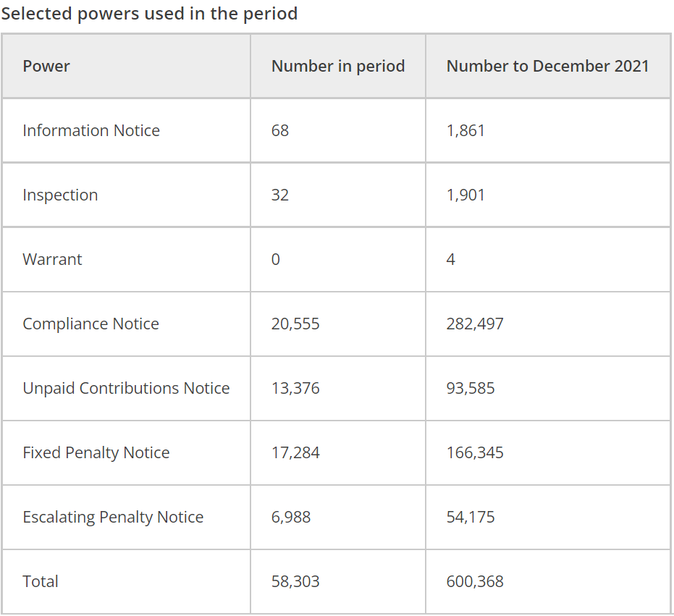The width and height of the screenshot is (674, 616).
Task: Click the 'Inspection' row label
Action: (x=60, y=195)
